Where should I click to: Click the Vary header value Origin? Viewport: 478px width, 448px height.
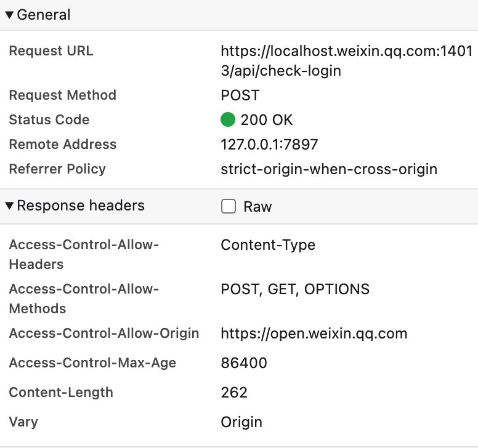241,422
